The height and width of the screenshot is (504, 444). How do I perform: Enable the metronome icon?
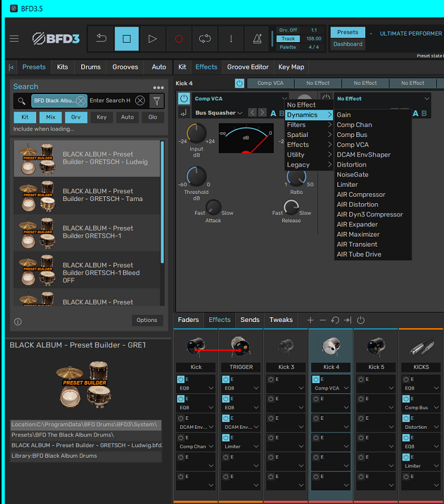pyautogui.click(x=257, y=39)
